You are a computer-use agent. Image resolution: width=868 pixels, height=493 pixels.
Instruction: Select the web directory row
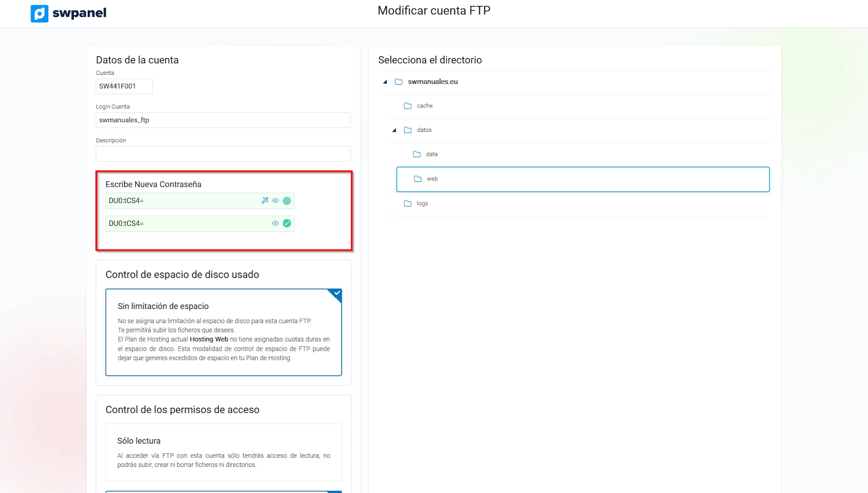pyautogui.click(x=583, y=179)
